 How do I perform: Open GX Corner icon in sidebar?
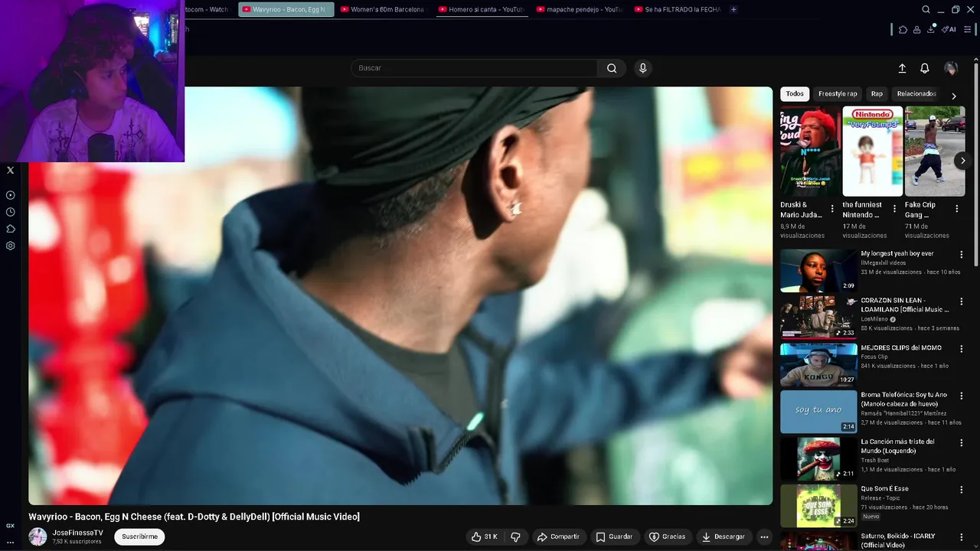10,526
